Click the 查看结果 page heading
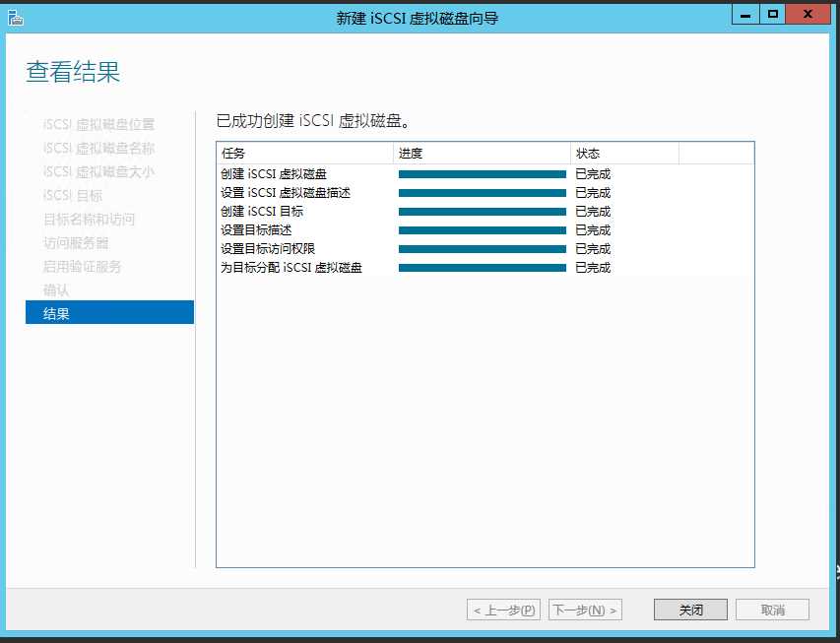This screenshot has height=643, width=840. point(73,72)
